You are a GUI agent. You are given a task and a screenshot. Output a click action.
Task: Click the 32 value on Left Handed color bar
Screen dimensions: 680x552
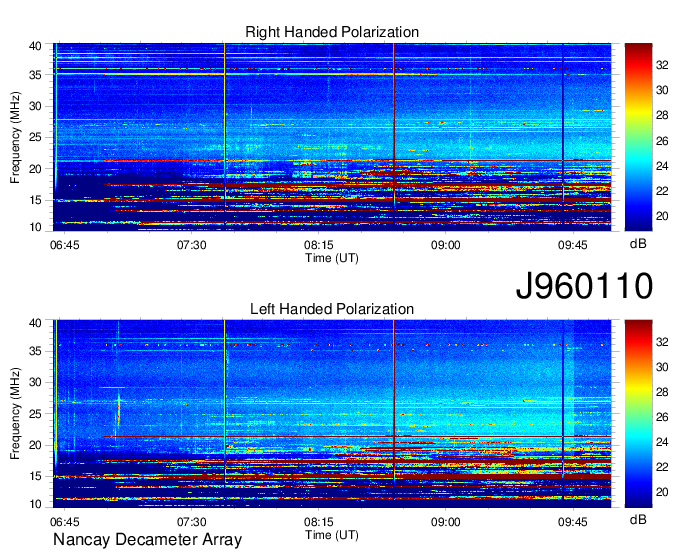(662, 342)
